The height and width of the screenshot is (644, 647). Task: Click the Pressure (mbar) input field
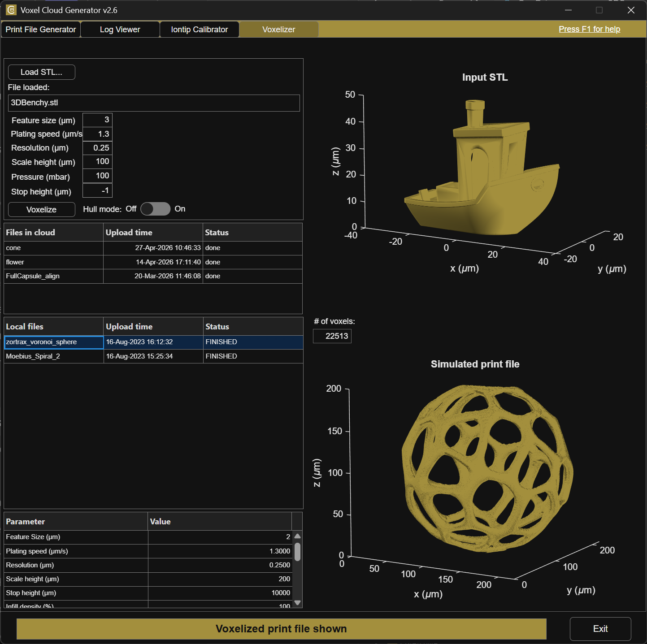pyautogui.click(x=97, y=176)
